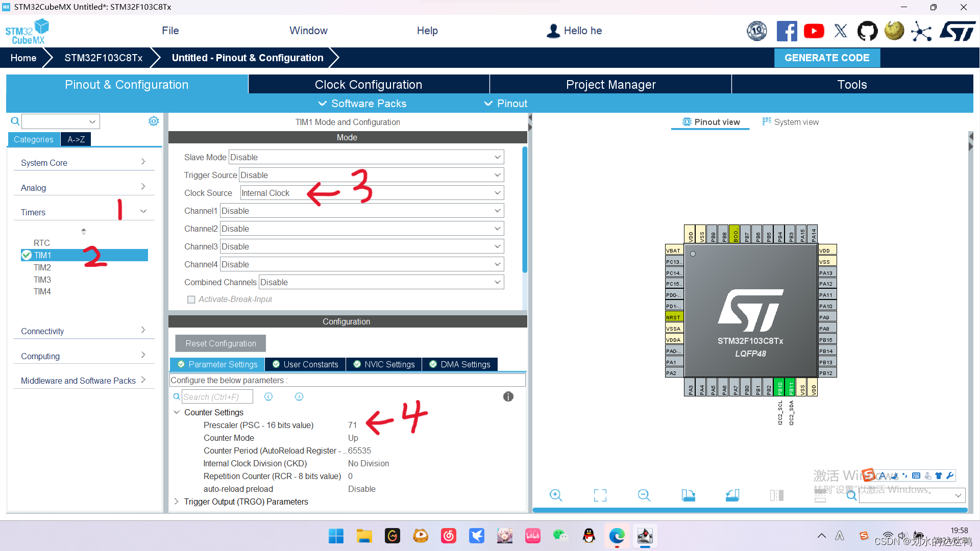The image size is (980, 551).
Task: Click Reset Configuration button
Action: pos(220,343)
